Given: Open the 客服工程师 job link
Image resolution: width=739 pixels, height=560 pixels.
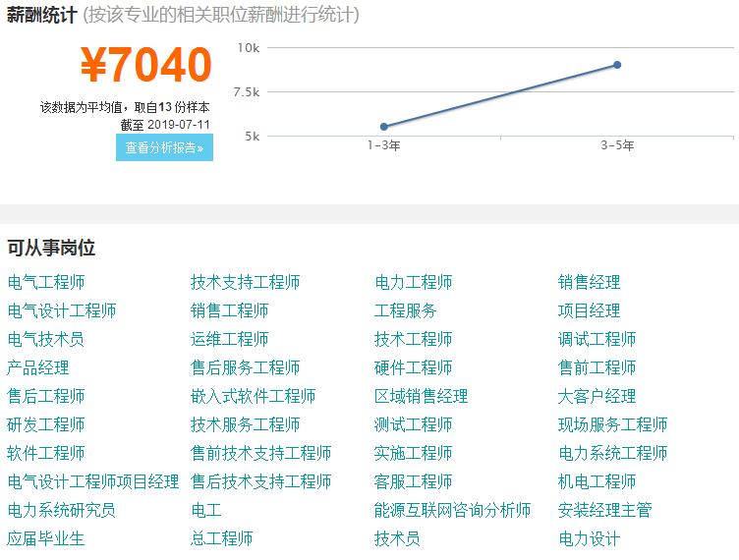Looking at the screenshot, I should coord(414,481).
